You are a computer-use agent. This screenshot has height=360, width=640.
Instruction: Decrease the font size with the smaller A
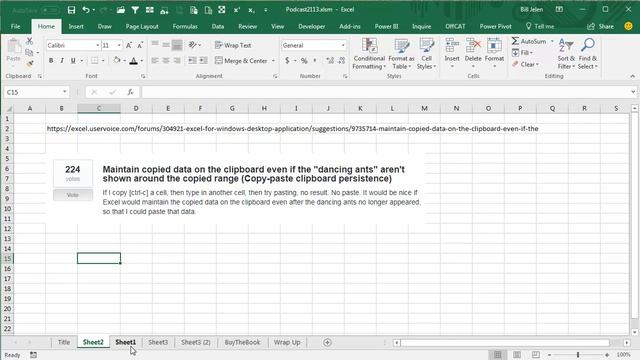tap(140, 45)
